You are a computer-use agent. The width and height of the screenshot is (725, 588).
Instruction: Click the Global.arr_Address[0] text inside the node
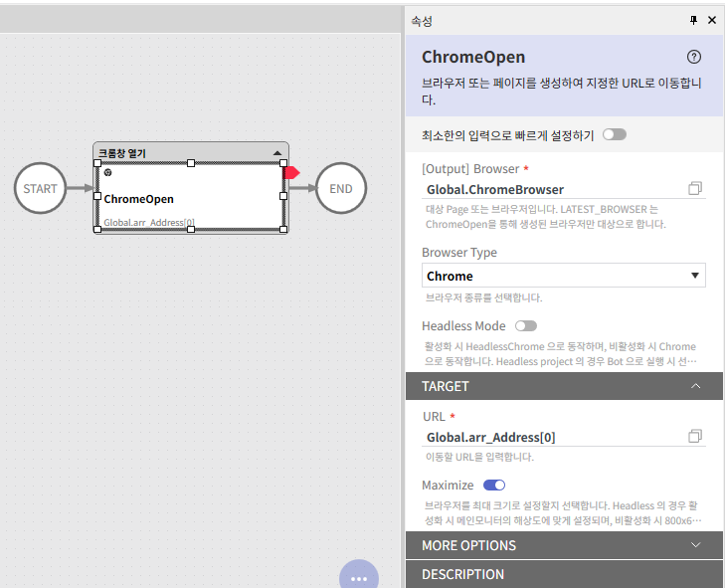pyautogui.click(x=149, y=223)
